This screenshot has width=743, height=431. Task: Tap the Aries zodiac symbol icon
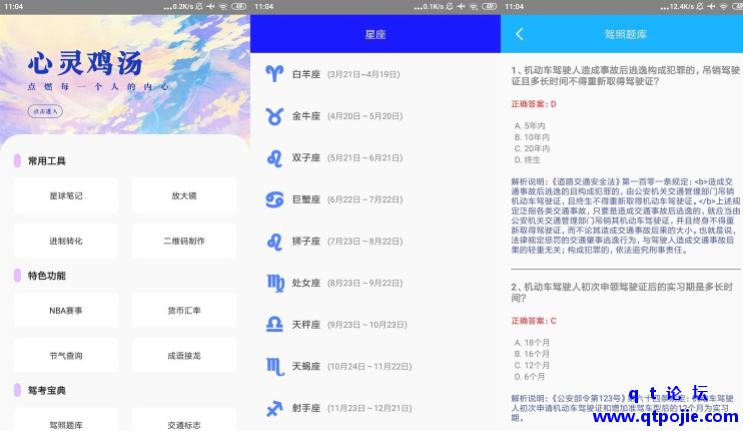273,73
